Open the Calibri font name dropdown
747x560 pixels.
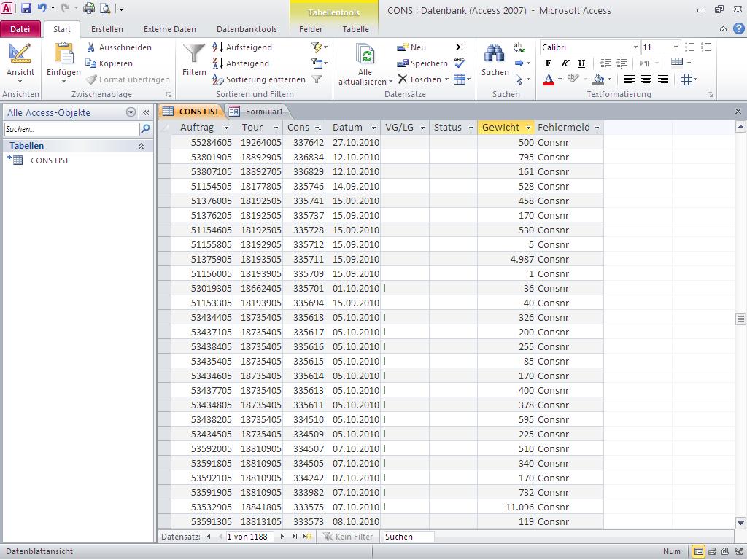635,47
